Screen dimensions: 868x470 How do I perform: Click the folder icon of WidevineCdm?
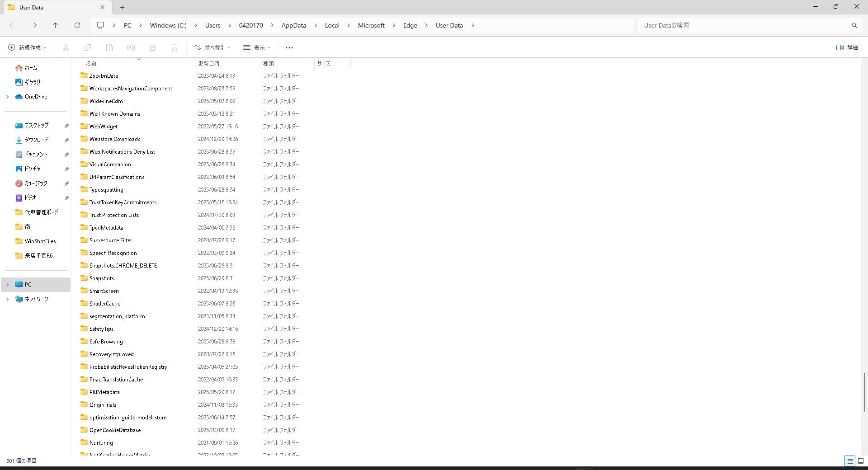pyautogui.click(x=84, y=101)
